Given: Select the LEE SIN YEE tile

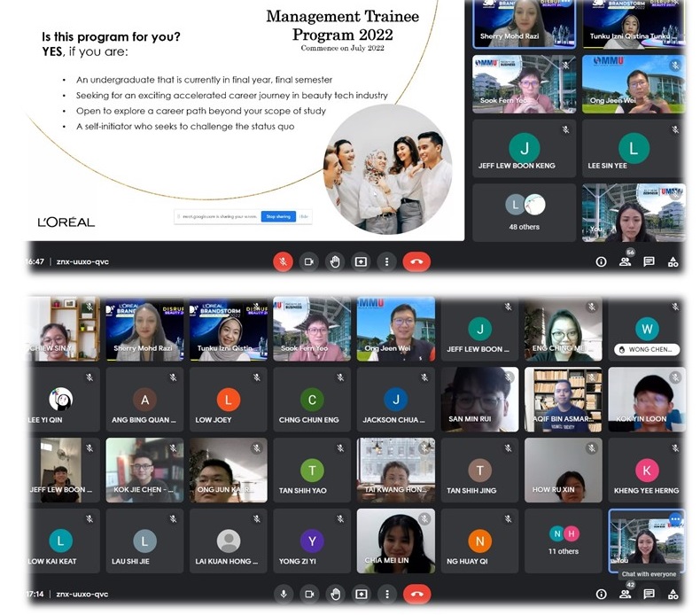Looking at the screenshot, I should click(634, 148).
